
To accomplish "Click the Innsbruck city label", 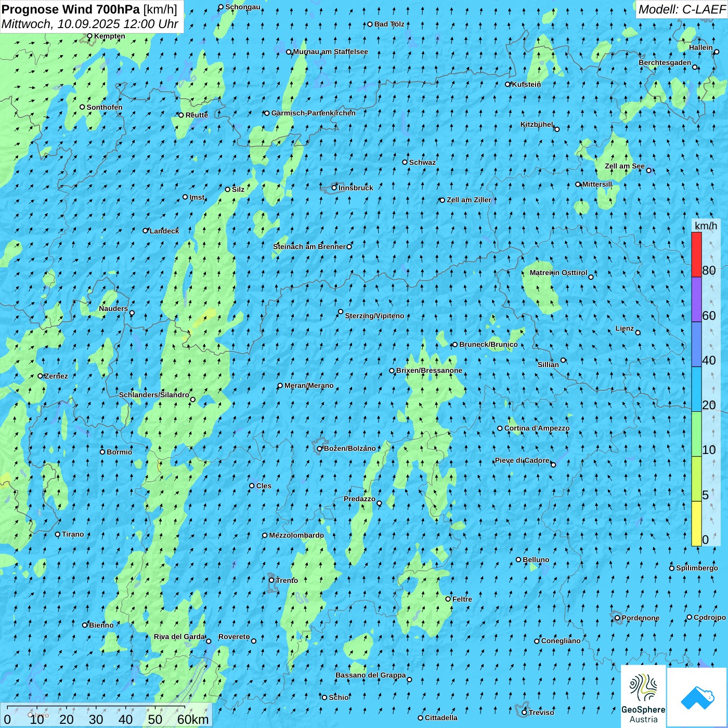I will point(356,188).
